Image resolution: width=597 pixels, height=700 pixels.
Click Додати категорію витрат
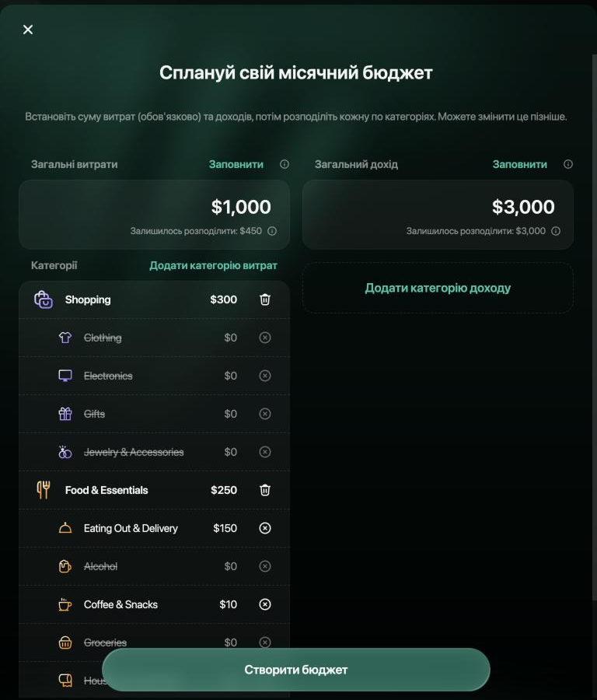[x=213, y=266]
